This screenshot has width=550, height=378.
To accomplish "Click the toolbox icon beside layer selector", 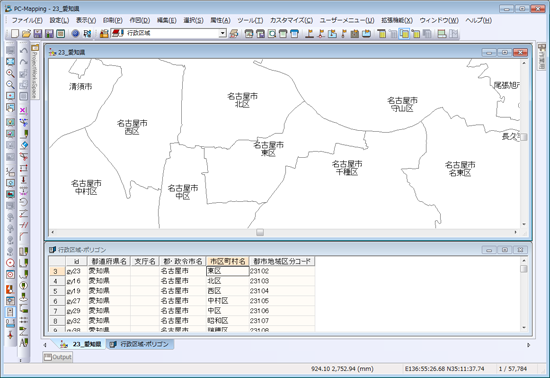I will point(104,34).
